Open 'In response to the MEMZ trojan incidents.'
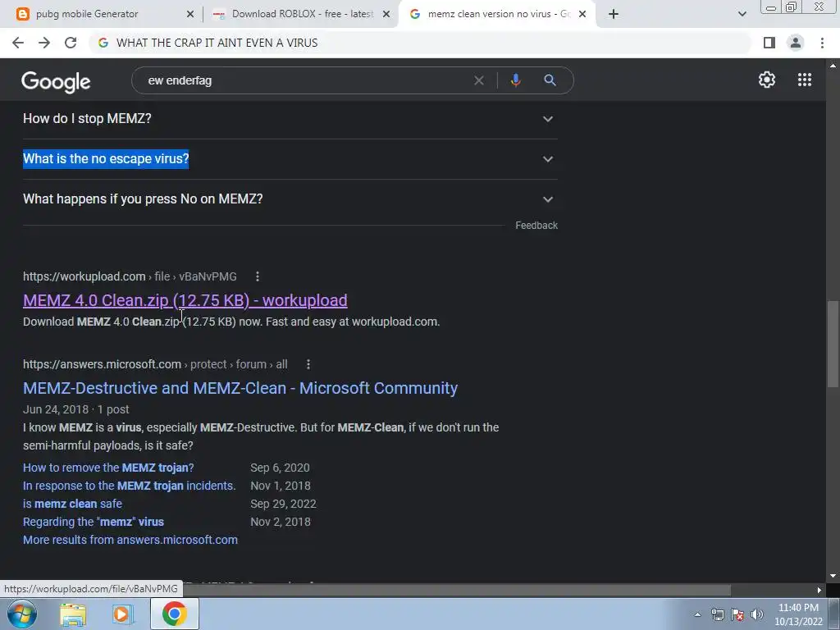This screenshot has width=840, height=630. point(129,486)
